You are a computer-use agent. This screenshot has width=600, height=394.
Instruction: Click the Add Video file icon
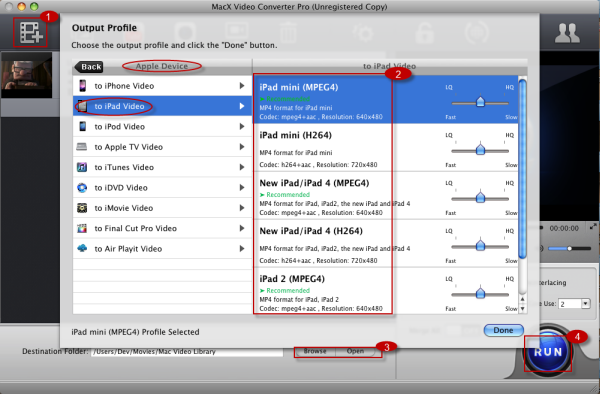click(x=31, y=33)
